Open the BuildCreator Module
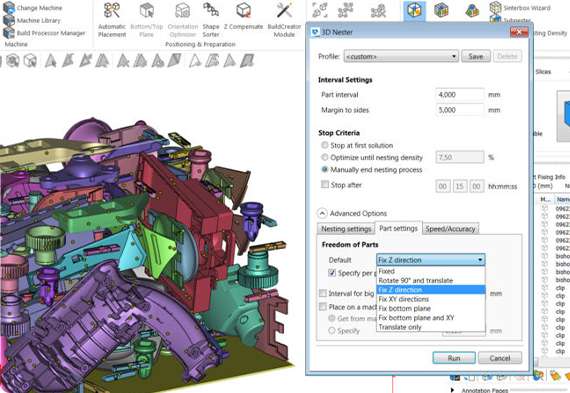Image resolution: width=570 pixels, height=393 pixels. [284, 20]
